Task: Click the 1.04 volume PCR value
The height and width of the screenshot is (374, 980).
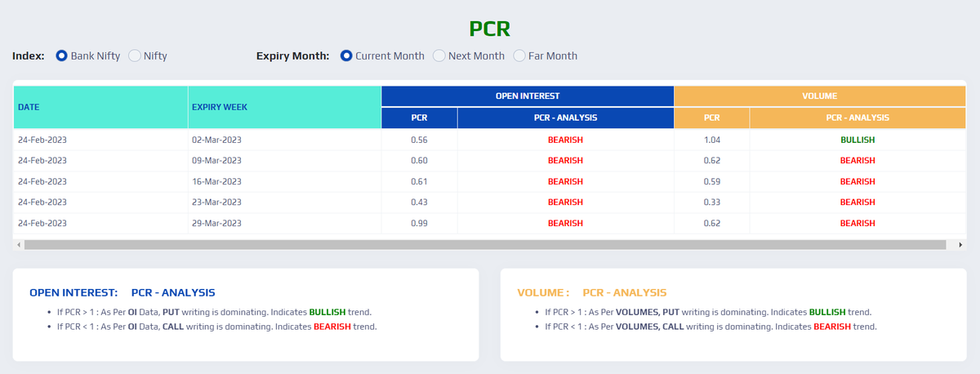Action: tap(711, 140)
